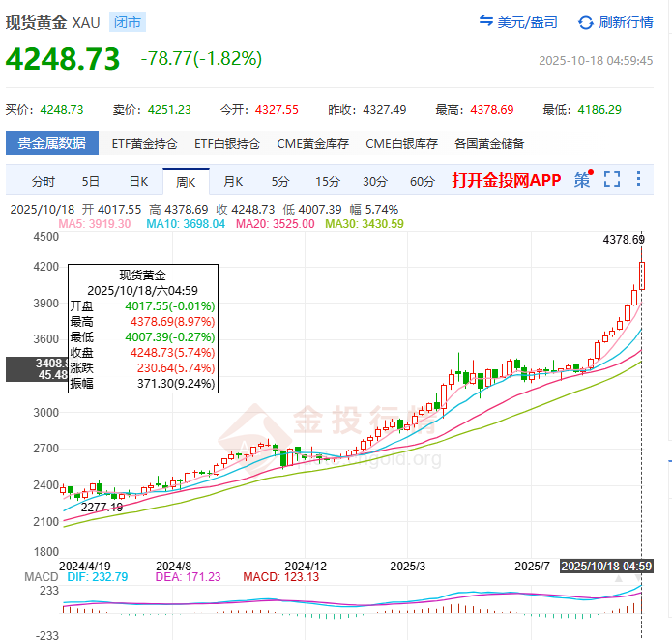Screen dimensions: 672x640
Task: Click the MACD: 123.13 red label
Action: [281, 577]
